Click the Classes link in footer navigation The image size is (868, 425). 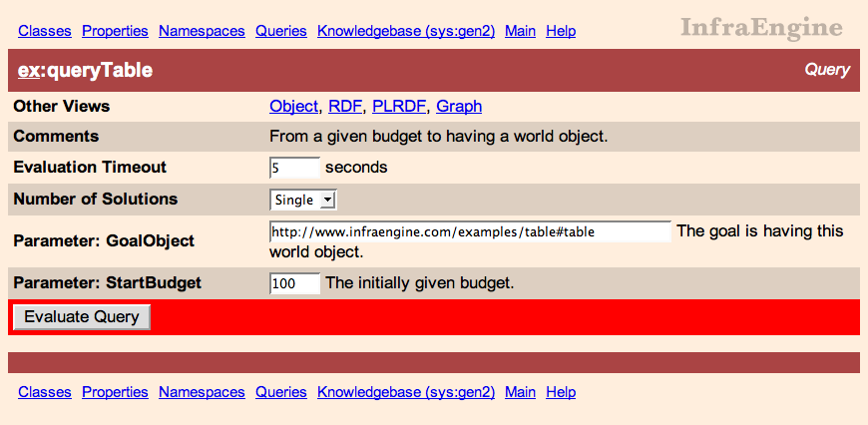tap(45, 392)
